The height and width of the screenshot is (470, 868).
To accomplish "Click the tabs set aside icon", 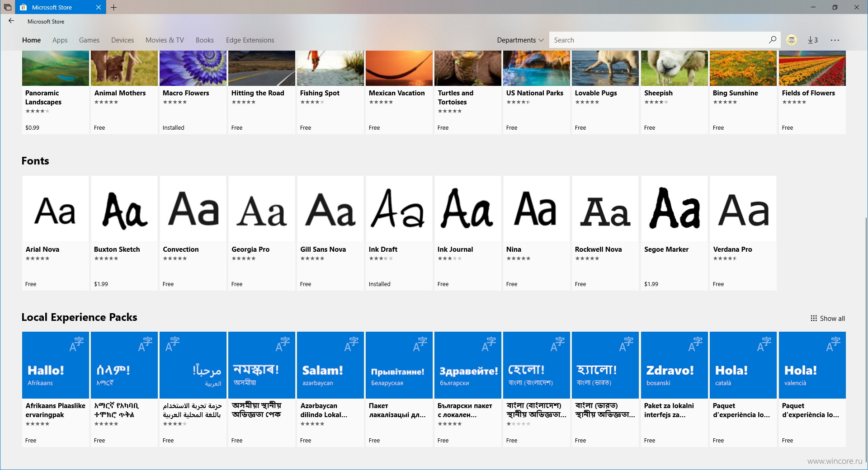I will pos(7,7).
